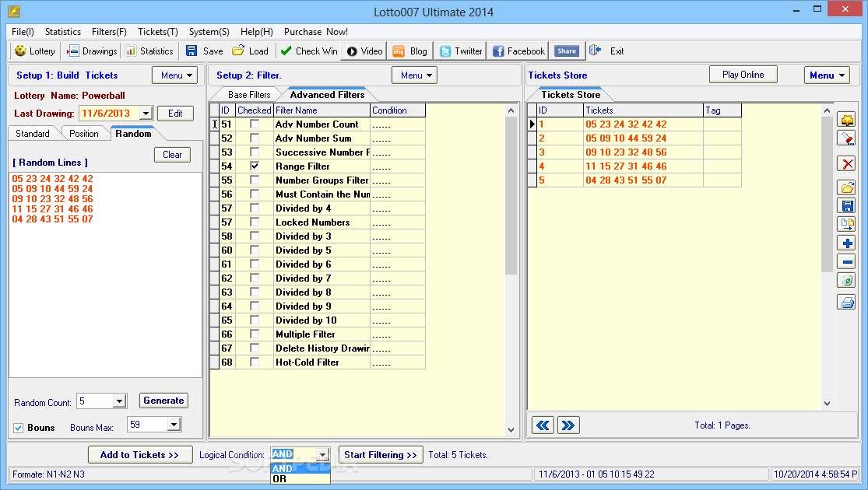
Task: Go to previous tickets page
Action: pyautogui.click(x=543, y=425)
